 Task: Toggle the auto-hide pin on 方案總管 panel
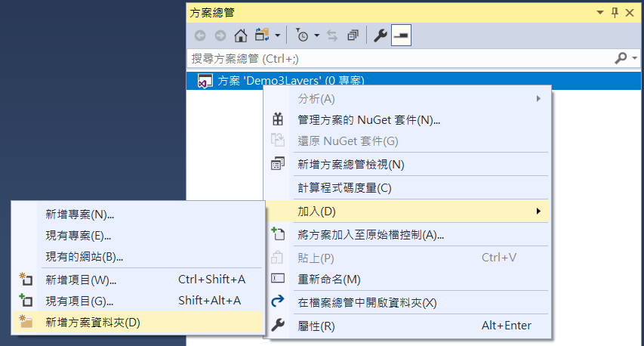pyautogui.click(x=615, y=12)
